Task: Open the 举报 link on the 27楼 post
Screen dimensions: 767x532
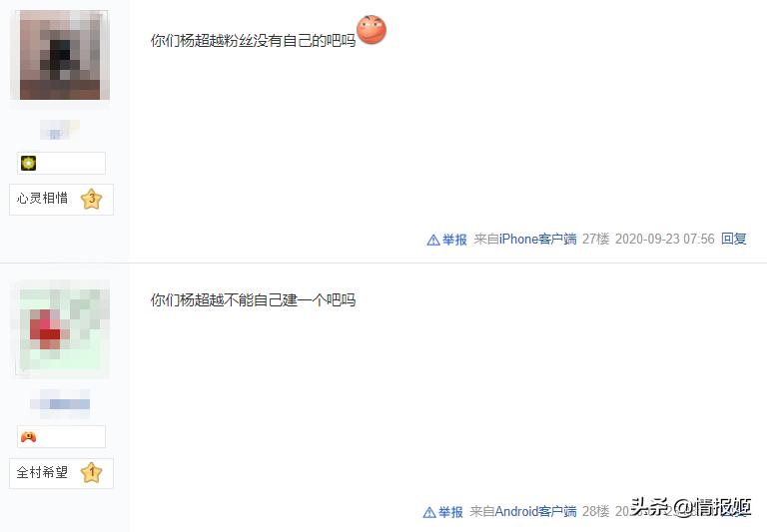Action: [454, 240]
